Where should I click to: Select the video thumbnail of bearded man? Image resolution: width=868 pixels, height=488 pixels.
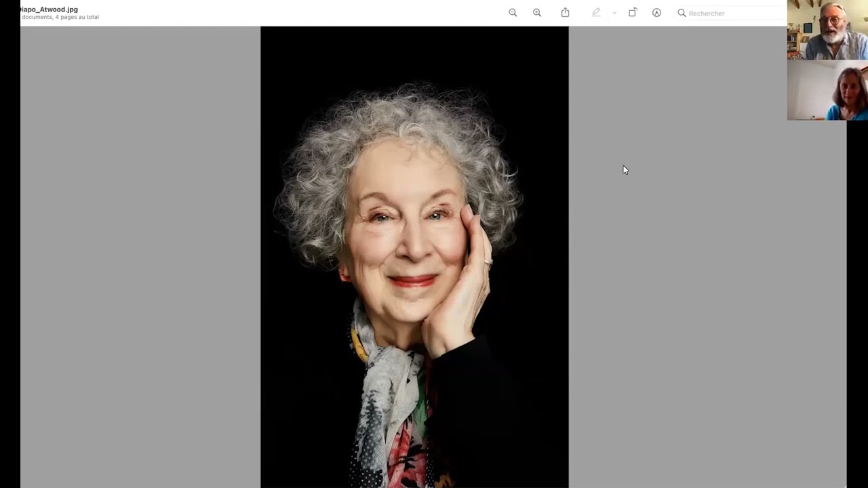pyautogui.click(x=827, y=30)
